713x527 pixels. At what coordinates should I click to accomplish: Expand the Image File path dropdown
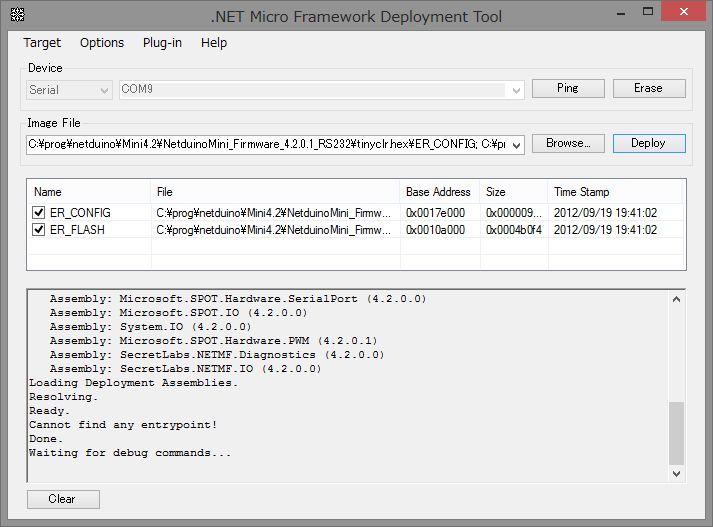click(x=516, y=146)
